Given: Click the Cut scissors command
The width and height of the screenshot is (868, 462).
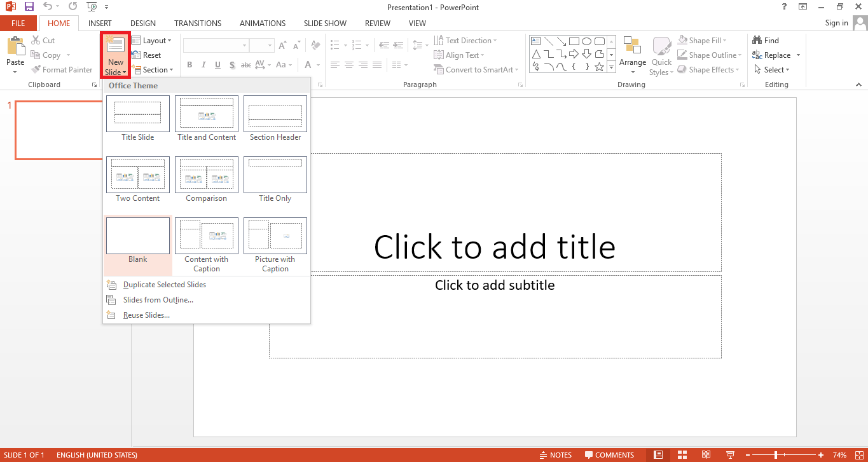Looking at the screenshot, I should tap(43, 40).
